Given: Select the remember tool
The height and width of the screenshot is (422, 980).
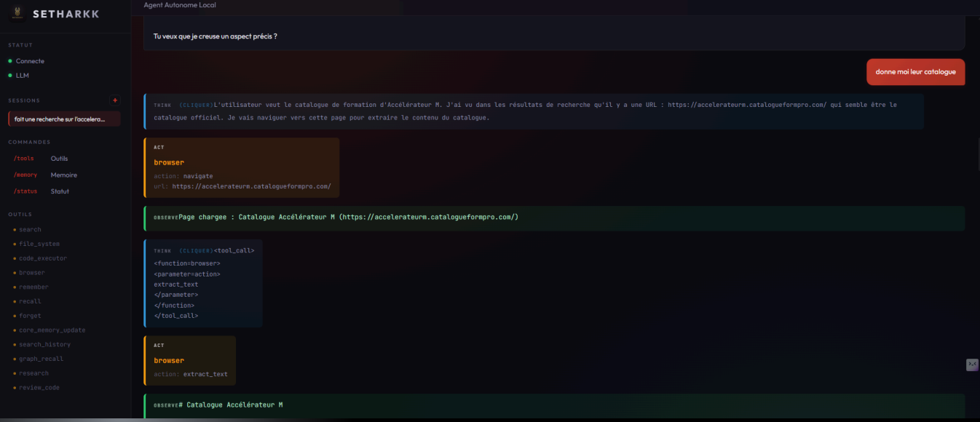Looking at the screenshot, I should 33,287.
